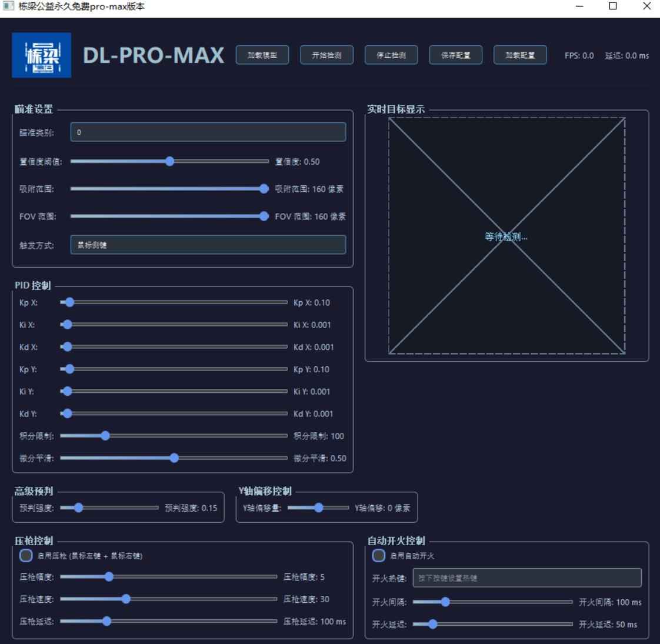Click the 加载模型 button
Viewport: 660px width, 644px height.
(262, 55)
